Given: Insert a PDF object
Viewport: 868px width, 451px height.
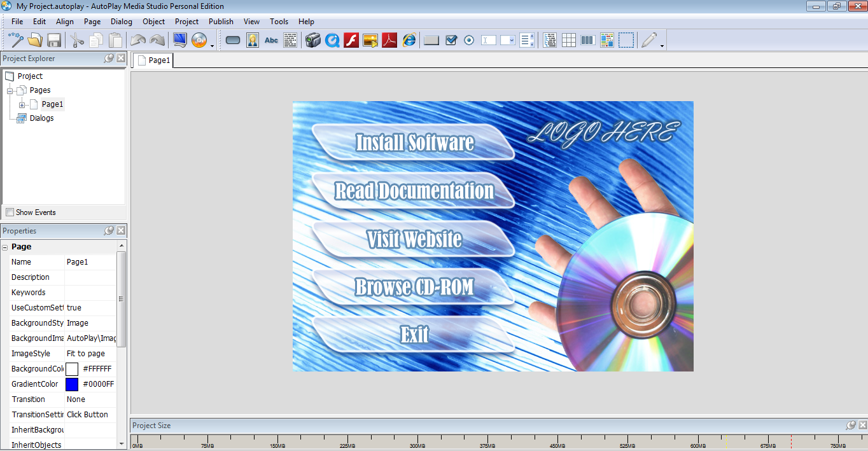Looking at the screenshot, I should pos(389,39).
